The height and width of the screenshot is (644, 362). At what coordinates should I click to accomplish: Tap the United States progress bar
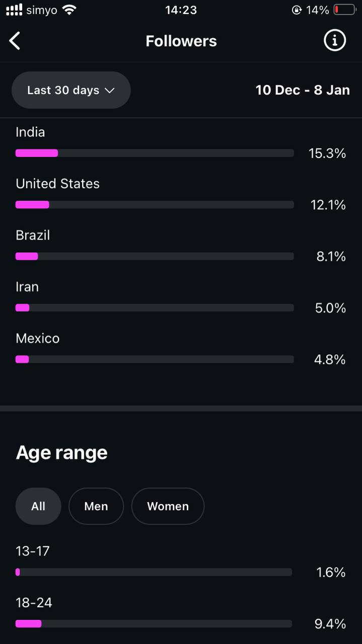[155, 205]
